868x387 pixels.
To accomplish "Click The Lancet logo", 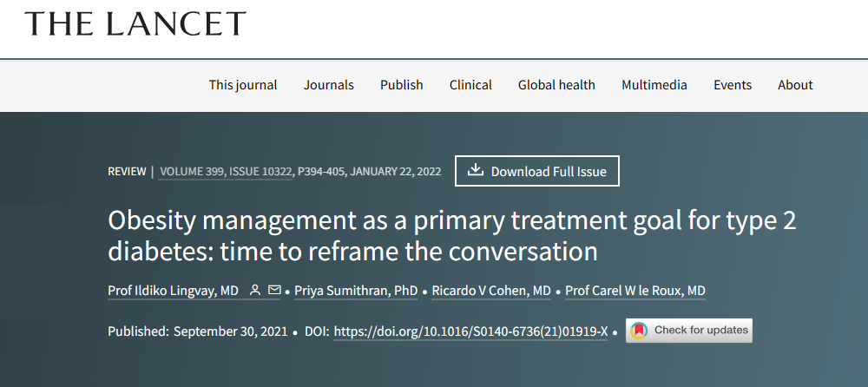I will [135, 24].
